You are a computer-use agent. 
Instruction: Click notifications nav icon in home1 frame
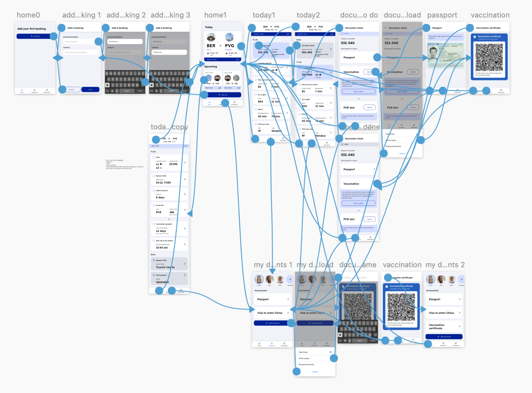pos(234,102)
